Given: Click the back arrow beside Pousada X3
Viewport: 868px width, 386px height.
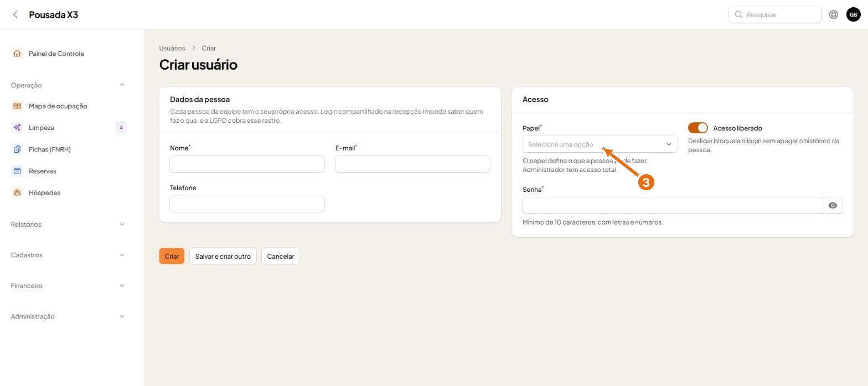Looking at the screenshot, I should point(15,14).
